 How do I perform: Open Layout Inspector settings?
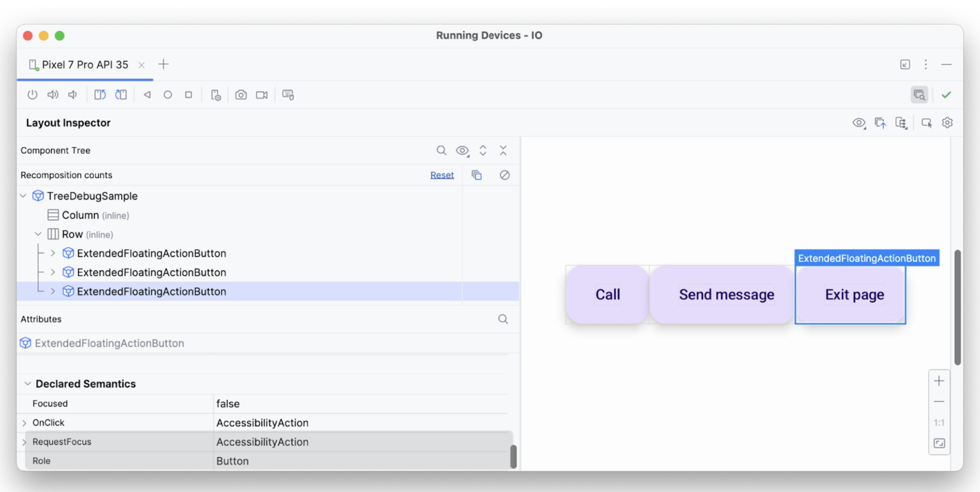coord(947,123)
